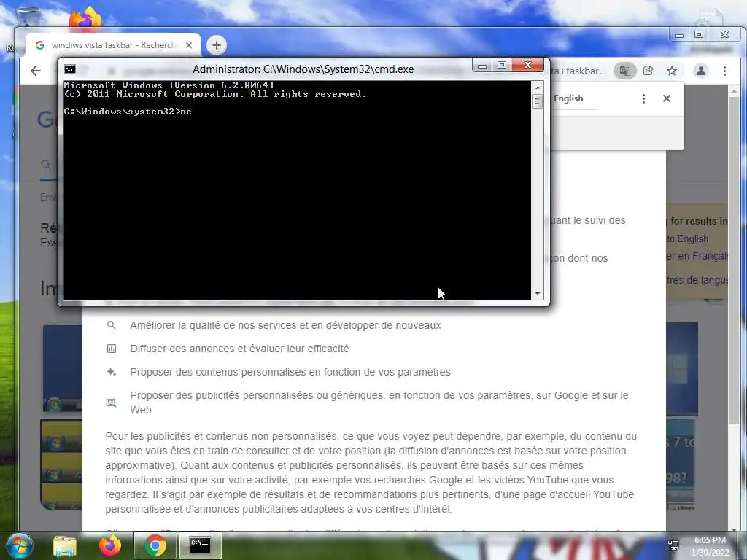Open the Google Translate icon in address bar
This screenshot has width=747, height=560.
[x=624, y=71]
